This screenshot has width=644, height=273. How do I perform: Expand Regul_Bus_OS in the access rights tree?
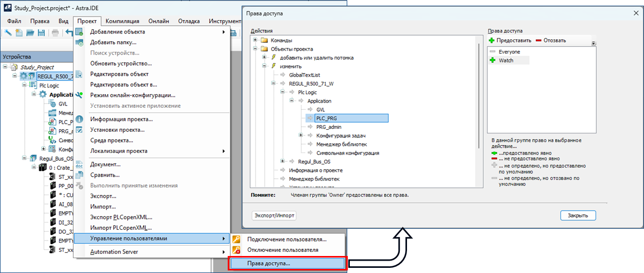click(x=283, y=161)
